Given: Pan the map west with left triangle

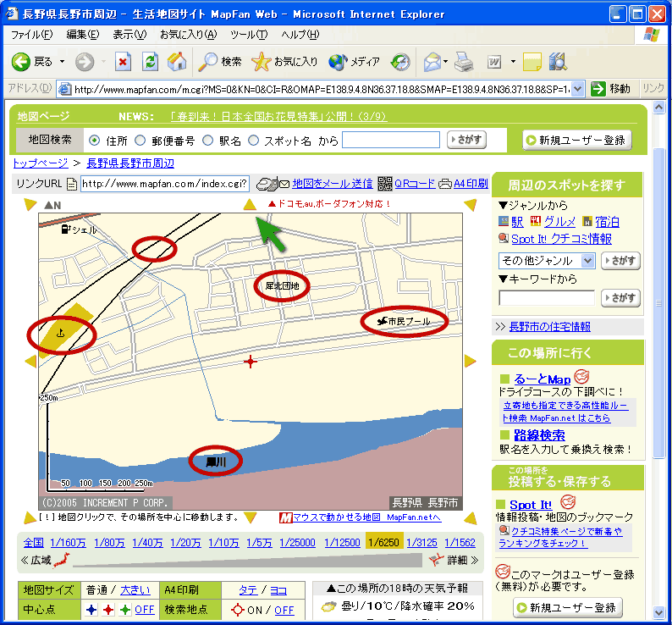Looking at the screenshot, I should (x=30, y=361).
